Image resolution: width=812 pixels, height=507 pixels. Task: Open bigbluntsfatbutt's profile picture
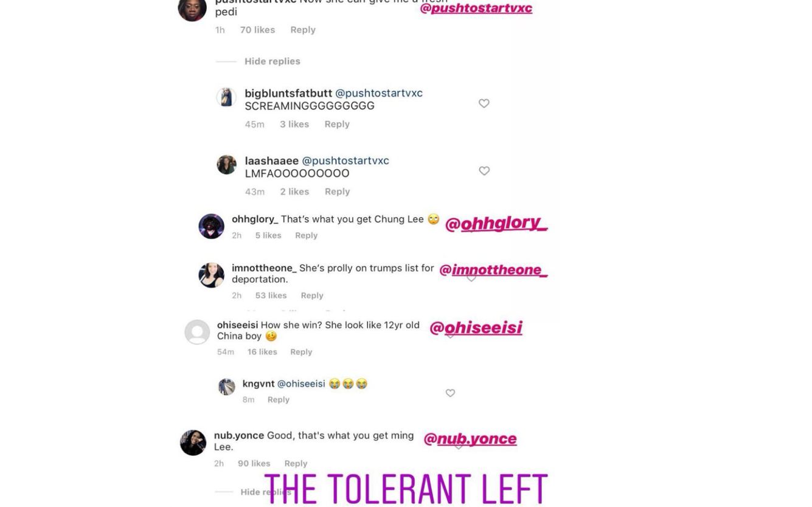point(226,97)
